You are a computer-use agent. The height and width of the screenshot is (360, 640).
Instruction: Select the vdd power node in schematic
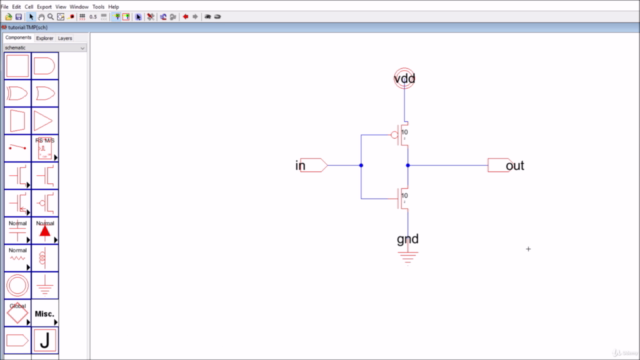click(x=404, y=78)
